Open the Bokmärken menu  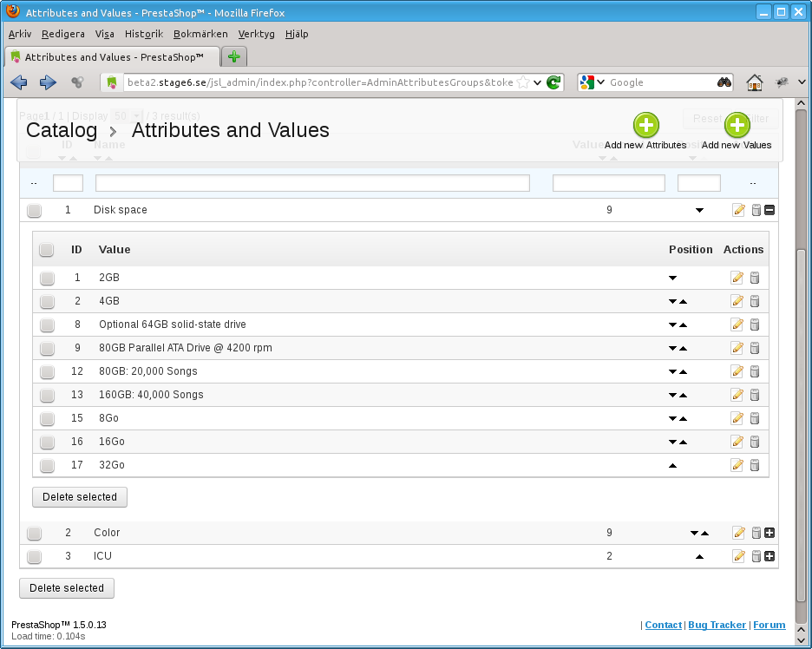pyautogui.click(x=200, y=34)
